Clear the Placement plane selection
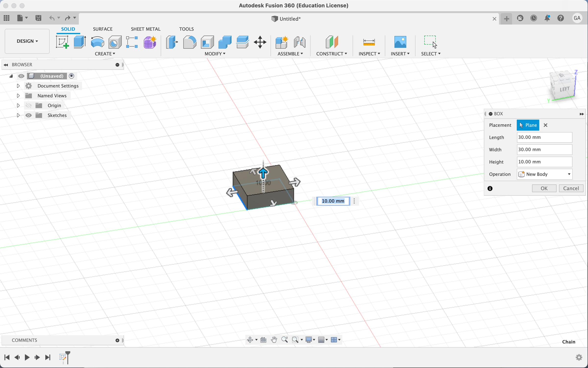588x368 pixels. 545,125
